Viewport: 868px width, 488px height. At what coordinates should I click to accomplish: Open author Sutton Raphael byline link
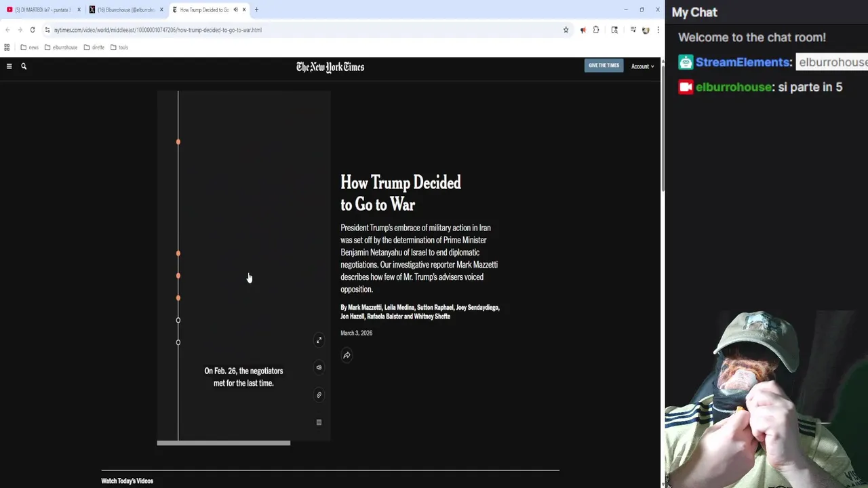click(434, 308)
